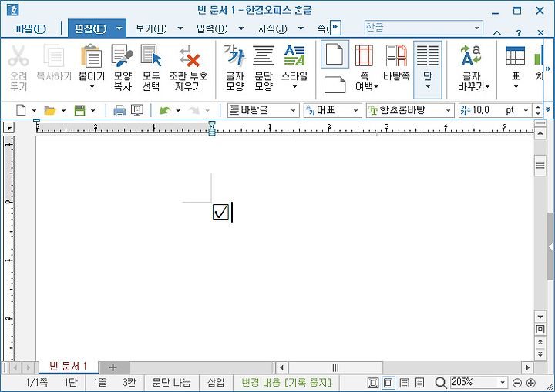555x392 pixels.
Task: Click the 복사하기 (copy) icon
Action: click(54, 56)
